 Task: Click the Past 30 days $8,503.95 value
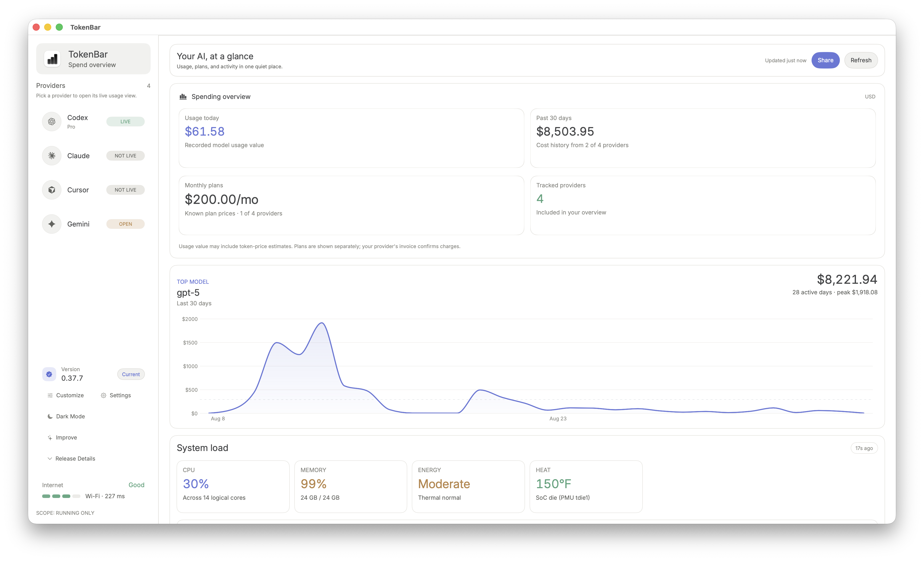coord(565,131)
